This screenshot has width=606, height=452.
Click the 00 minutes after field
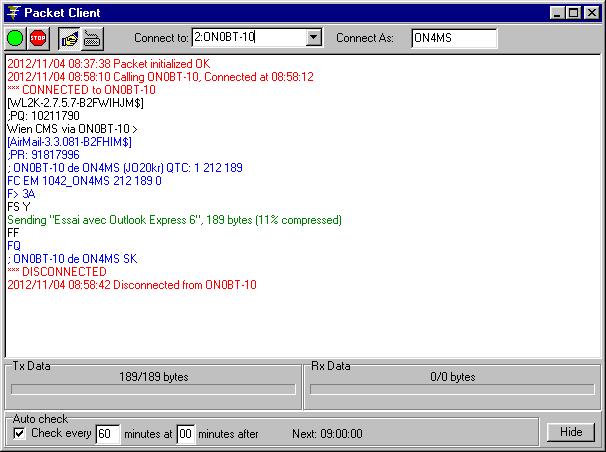(x=185, y=434)
